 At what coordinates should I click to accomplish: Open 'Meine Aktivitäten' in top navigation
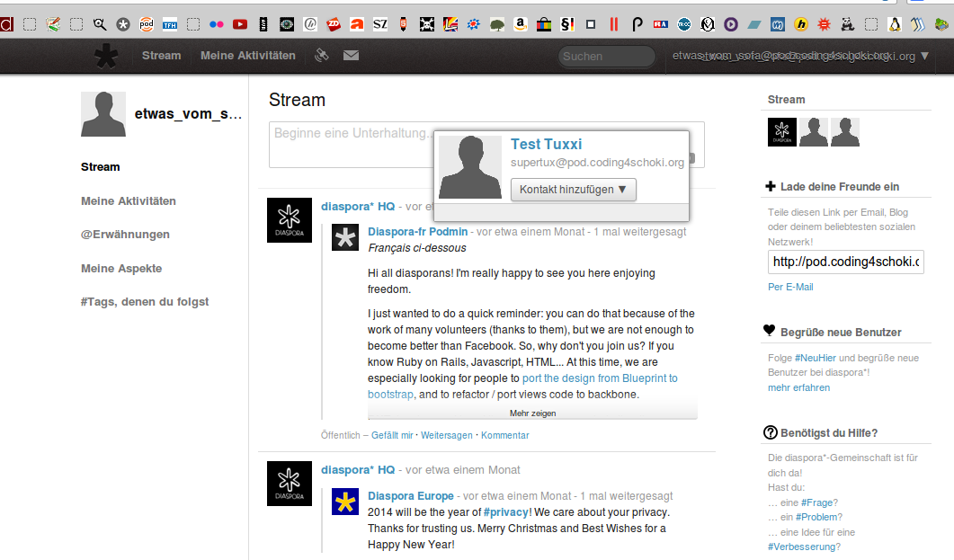pyautogui.click(x=247, y=56)
